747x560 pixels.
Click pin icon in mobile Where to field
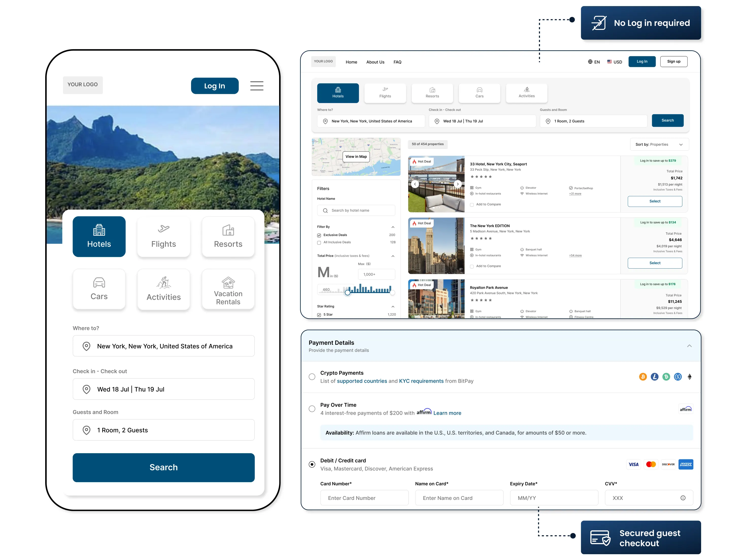pyautogui.click(x=87, y=346)
